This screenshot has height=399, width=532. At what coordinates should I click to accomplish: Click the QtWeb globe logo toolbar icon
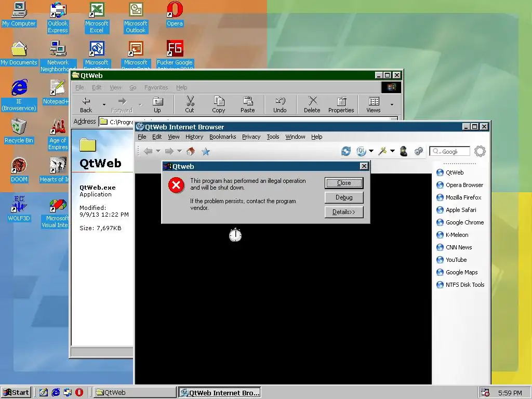361,151
